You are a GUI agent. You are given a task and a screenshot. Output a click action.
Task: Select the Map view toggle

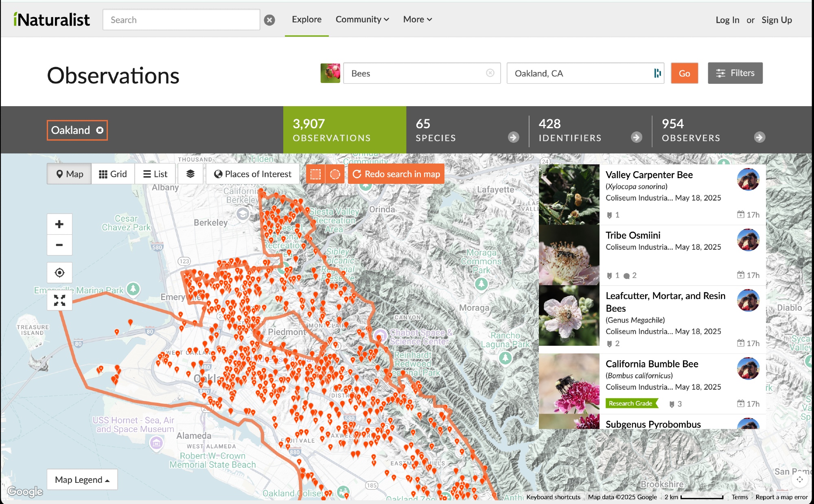(69, 174)
